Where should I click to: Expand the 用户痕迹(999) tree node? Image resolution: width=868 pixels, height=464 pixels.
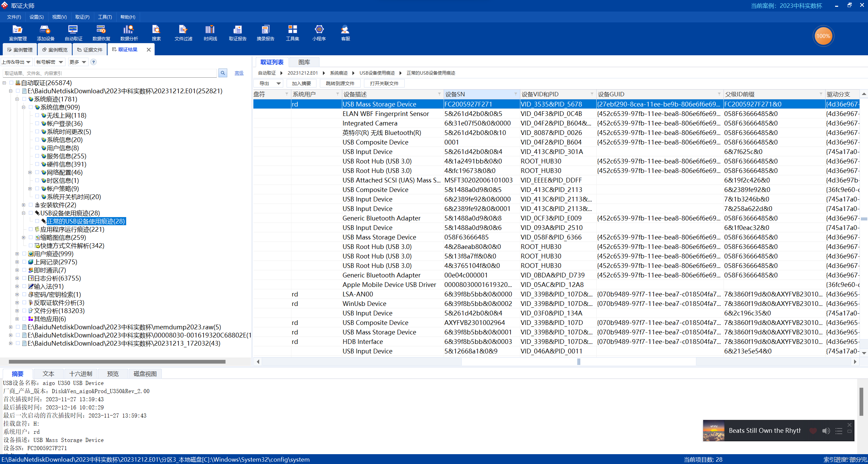17,254
